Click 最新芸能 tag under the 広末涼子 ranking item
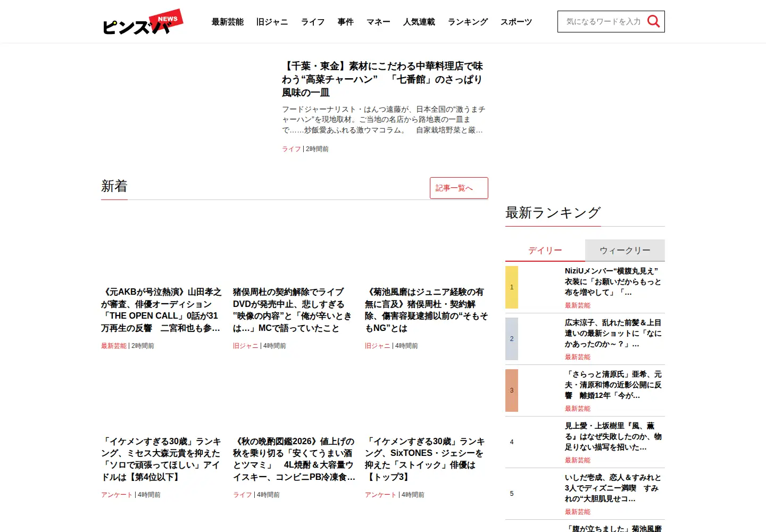 [578, 357]
